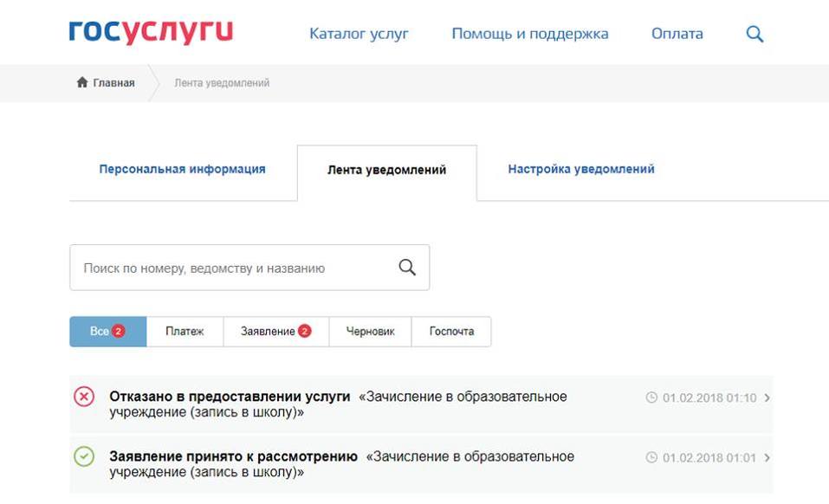This screenshot has height=504, width=829.
Task: Go to Помощь и поддержка
Action: (x=529, y=35)
